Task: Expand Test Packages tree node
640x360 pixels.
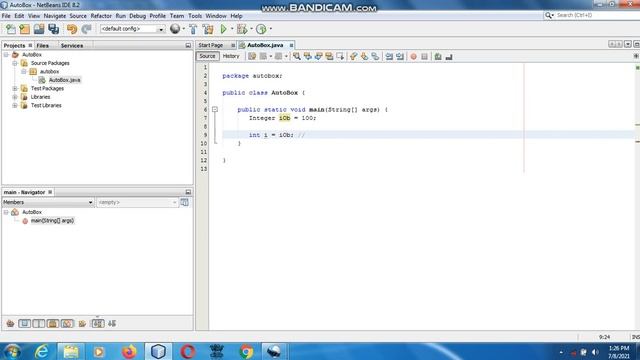Action: click(15, 89)
